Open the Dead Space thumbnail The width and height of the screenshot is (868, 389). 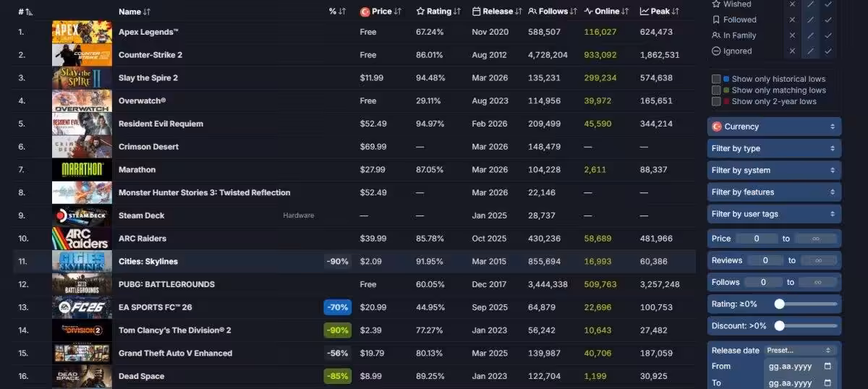coord(82,376)
